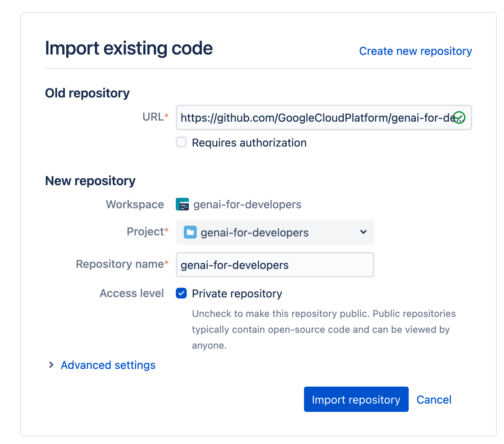
Task: Focus the old repository URL field
Action: (x=314, y=118)
